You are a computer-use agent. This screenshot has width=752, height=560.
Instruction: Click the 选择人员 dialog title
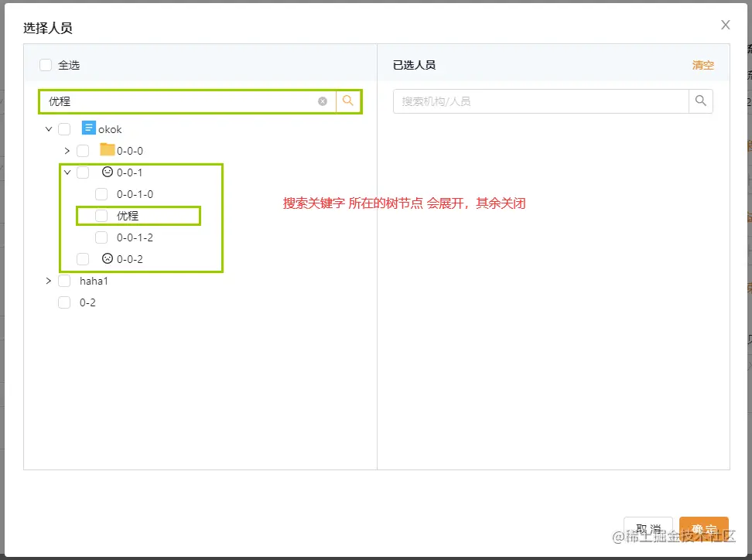click(x=47, y=28)
